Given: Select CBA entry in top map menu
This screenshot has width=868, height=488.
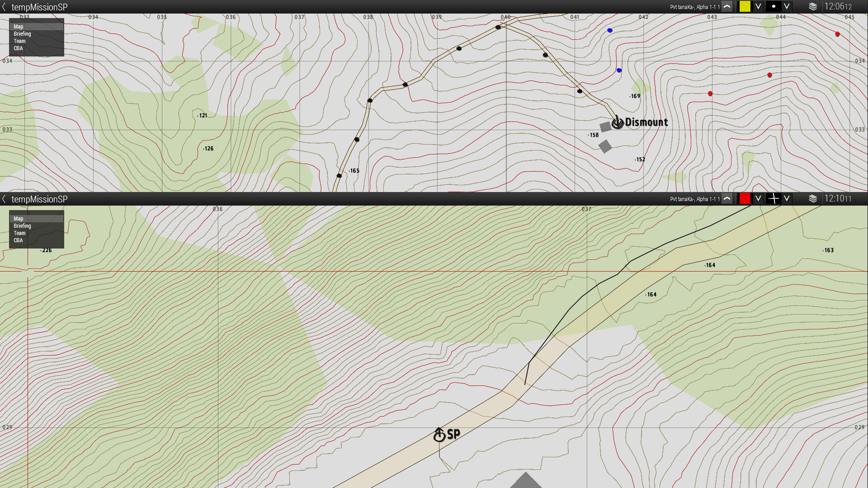Looking at the screenshot, I should 18,48.
